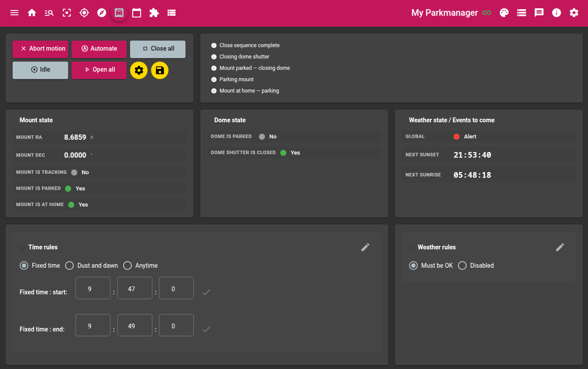Open the server storage icon at top right
This screenshot has height=369, width=588.
click(522, 13)
